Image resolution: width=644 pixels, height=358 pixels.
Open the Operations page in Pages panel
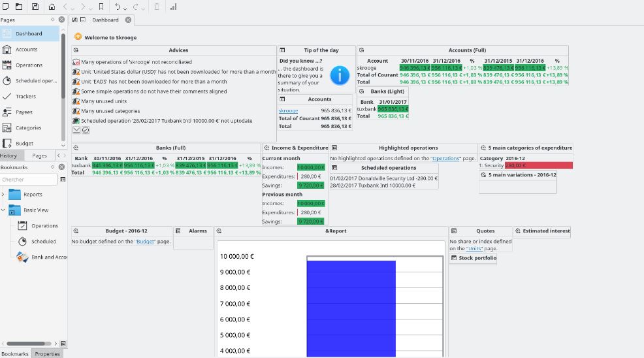click(29, 65)
